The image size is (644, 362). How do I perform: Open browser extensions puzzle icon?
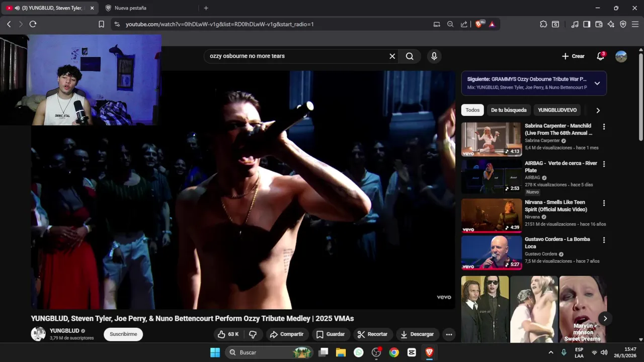[543, 24]
